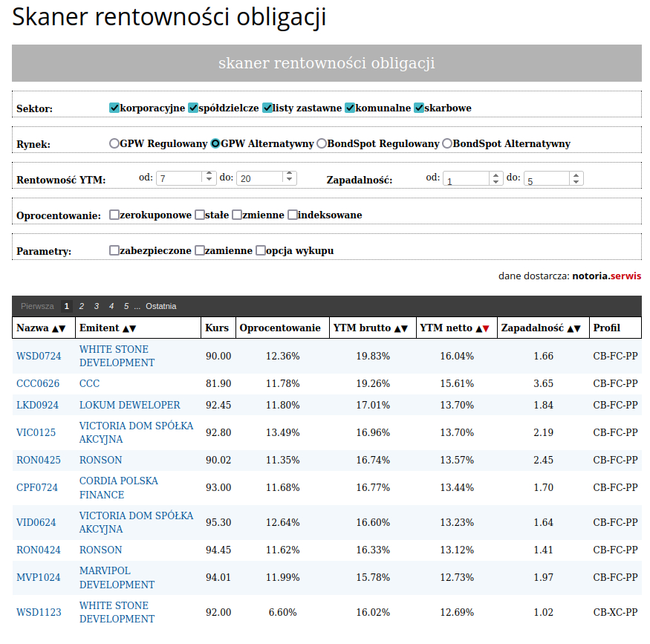Increase Rentowność YTM 'od' value
Viewport: 650px width, 644px height.
[209, 175]
